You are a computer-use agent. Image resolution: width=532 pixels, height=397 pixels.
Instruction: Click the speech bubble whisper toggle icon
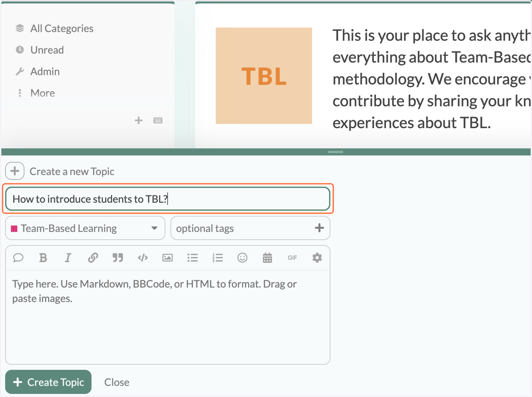(x=18, y=258)
